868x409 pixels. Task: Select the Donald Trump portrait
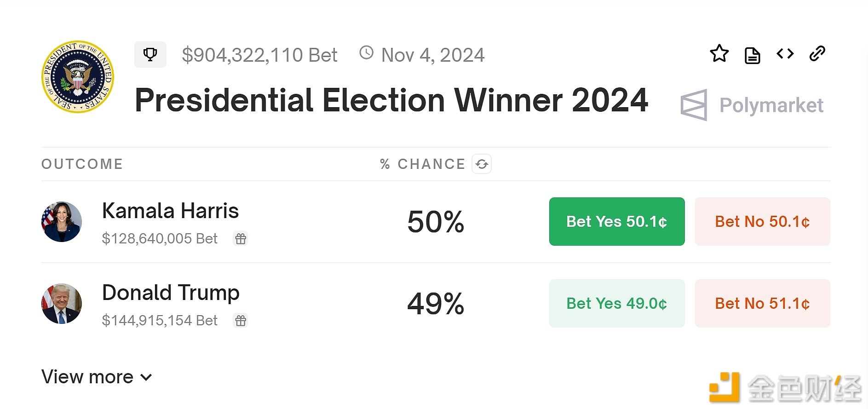click(x=62, y=304)
